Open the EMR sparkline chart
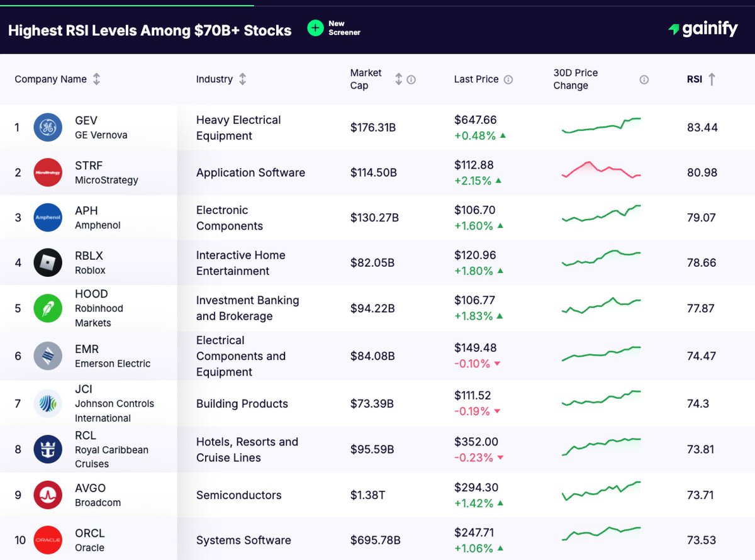The height and width of the screenshot is (560, 755). click(601, 354)
